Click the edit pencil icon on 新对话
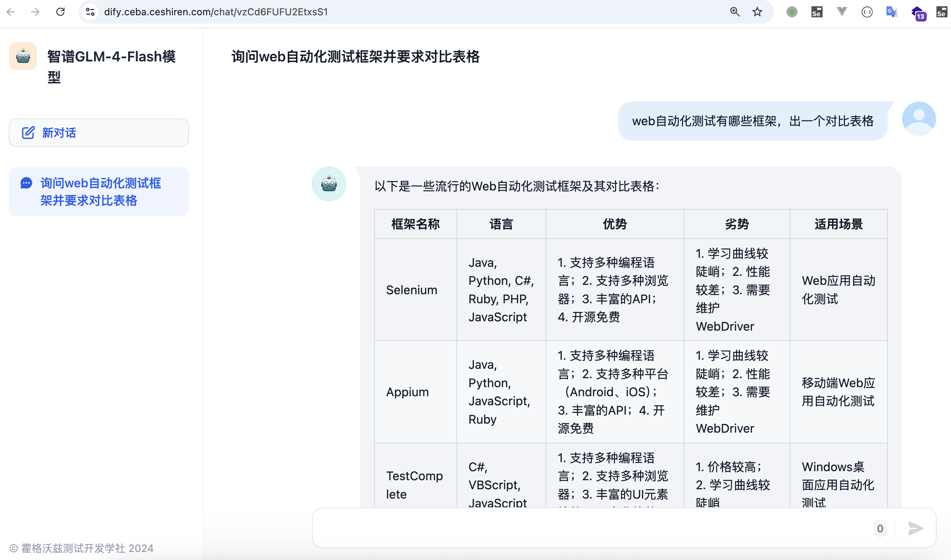 pos(28,133)
